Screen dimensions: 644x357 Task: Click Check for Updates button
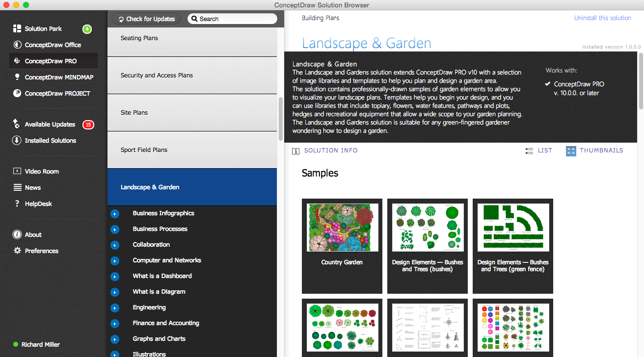pyautogui.click(x=146, y=19)
